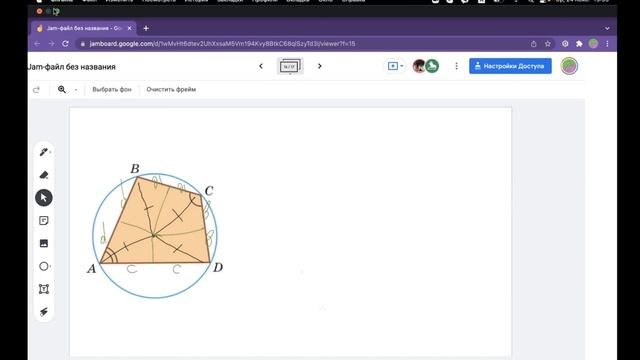Click the first collaborator avatar
The height and width of the screenshot is (360, 640).
(x=419, y=66)
